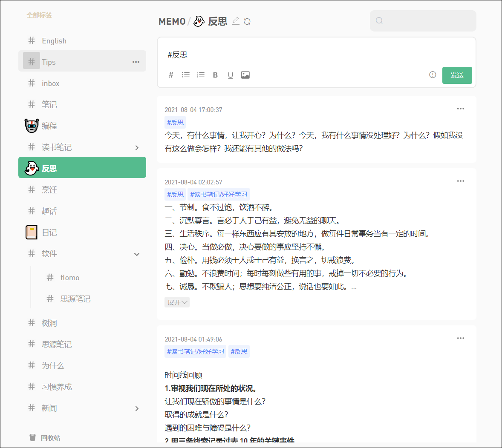
Task: Insert numbered list in memo editor
Action: [x=201, y=75]
